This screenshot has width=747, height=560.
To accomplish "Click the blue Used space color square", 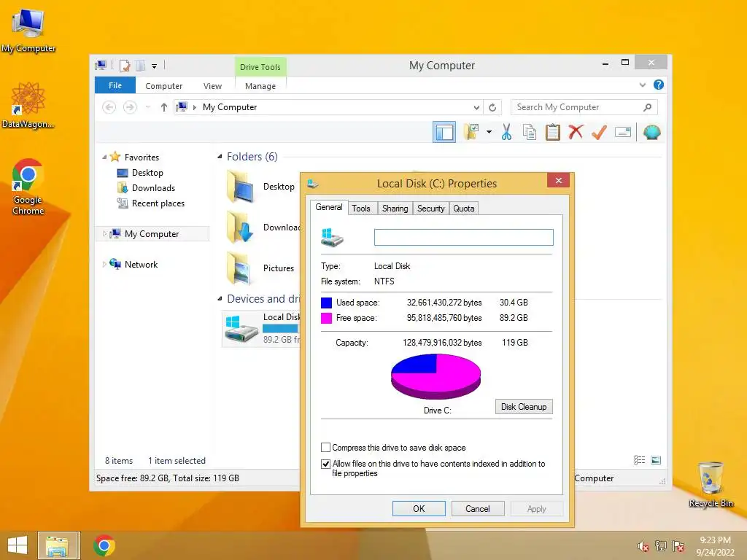I will [x=326, y=303].
